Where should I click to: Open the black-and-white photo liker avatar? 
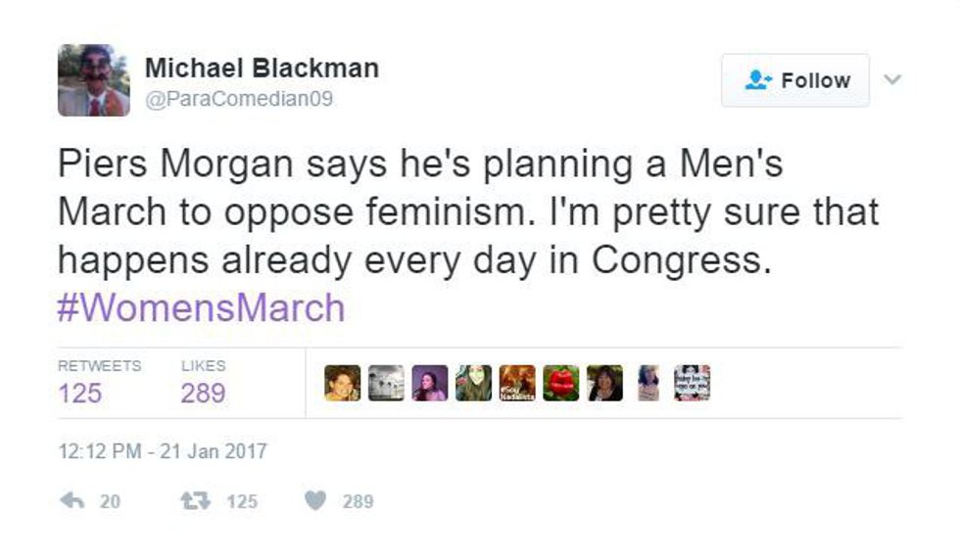[x=386, y=383]
